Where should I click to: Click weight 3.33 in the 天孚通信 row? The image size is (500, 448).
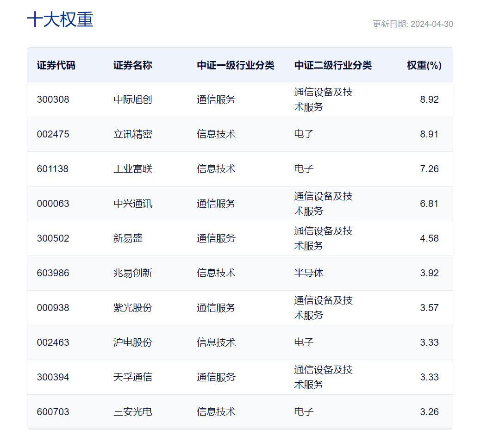(429, 378)
